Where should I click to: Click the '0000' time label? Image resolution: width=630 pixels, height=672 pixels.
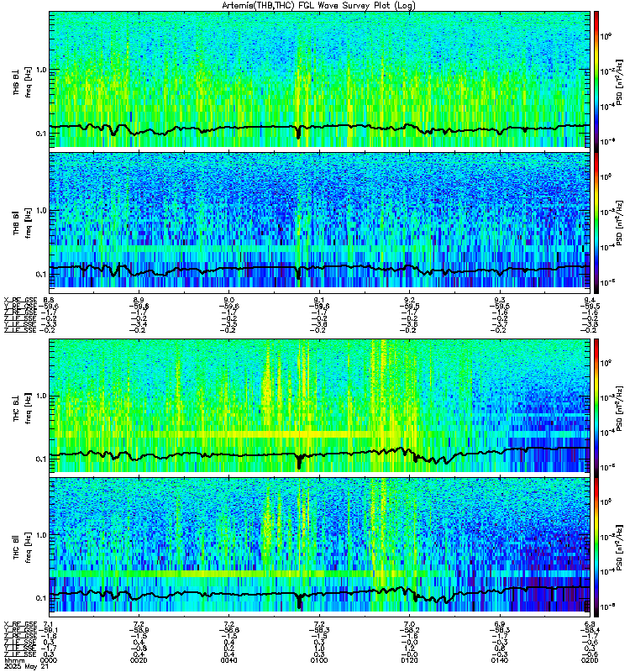(x=49, y=660)
